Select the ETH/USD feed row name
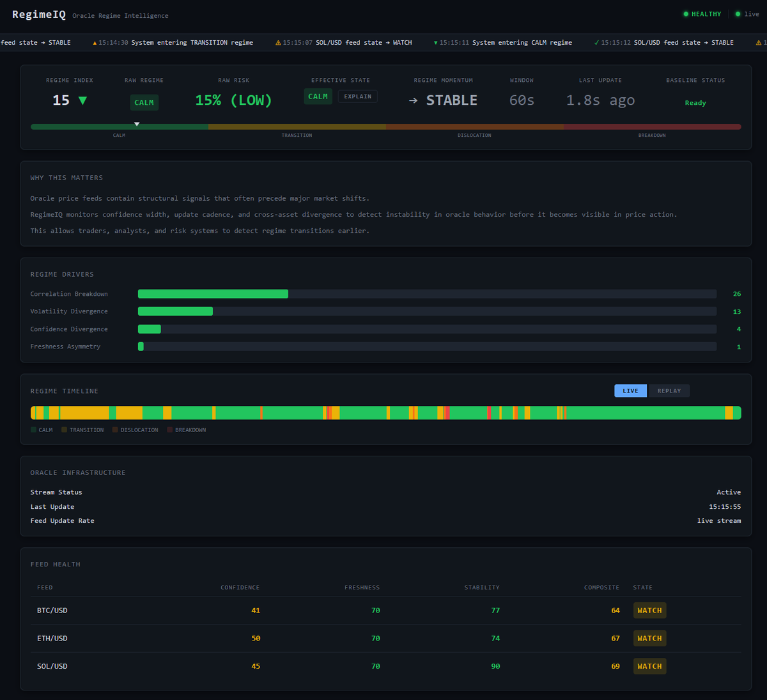The height and width of the screenshot is (700, 767). [x=52, y=639]
